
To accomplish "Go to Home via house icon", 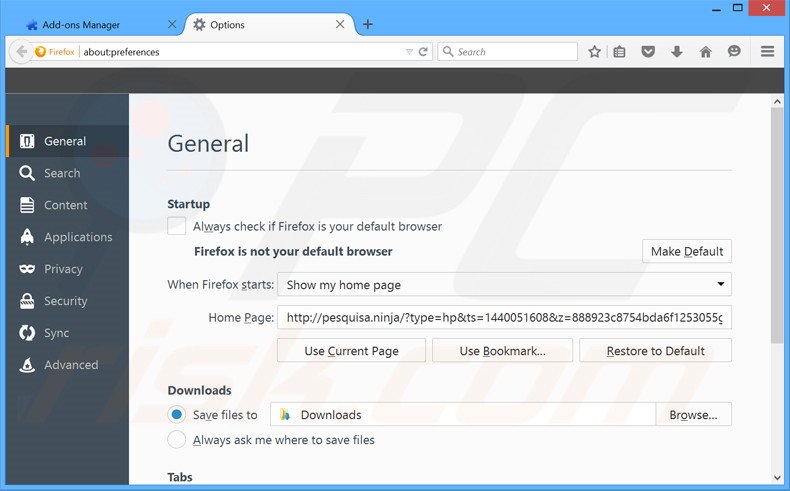I will pyautogui.click(x=705, y=52).
